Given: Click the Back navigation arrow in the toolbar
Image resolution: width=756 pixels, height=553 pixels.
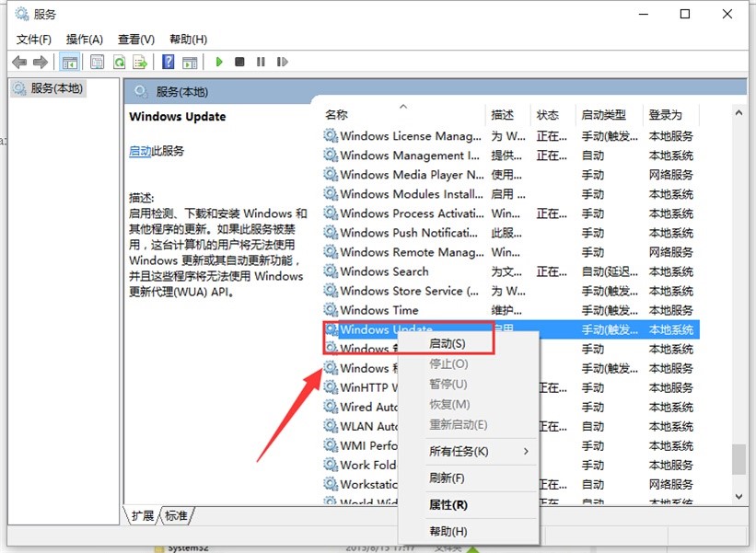Looking at the screenshot, I should pyautogui.click(x=20, y=62).
